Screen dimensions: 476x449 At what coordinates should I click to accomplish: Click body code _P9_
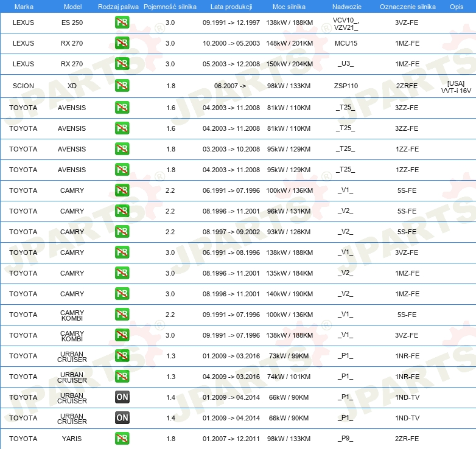pyautogui.click(x=346, y=438)
